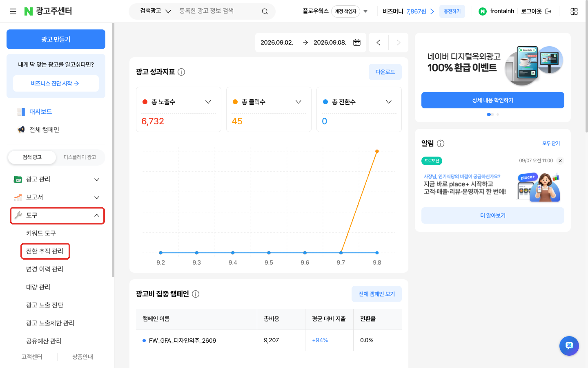588x368 pixels.
Task: Open 대량 관리 menu item
Action: tap(38, 287)
